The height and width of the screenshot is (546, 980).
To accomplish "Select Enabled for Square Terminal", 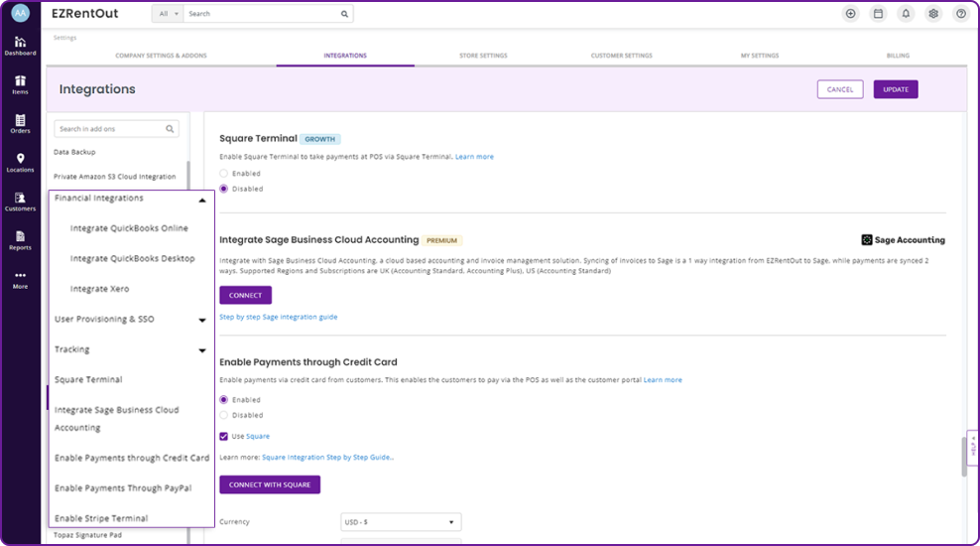I will 224,174.
